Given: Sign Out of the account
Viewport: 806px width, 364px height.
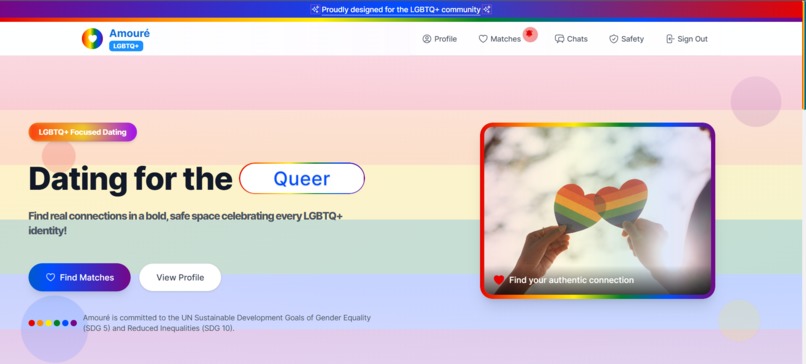Looking at the screenshot, I should click(x=687, y=39).
